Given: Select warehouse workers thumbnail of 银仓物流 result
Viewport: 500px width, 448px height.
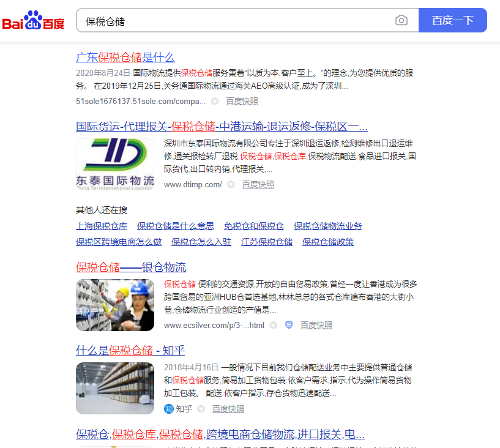Looking at the screenshot, I should click(x=115, y=305).
